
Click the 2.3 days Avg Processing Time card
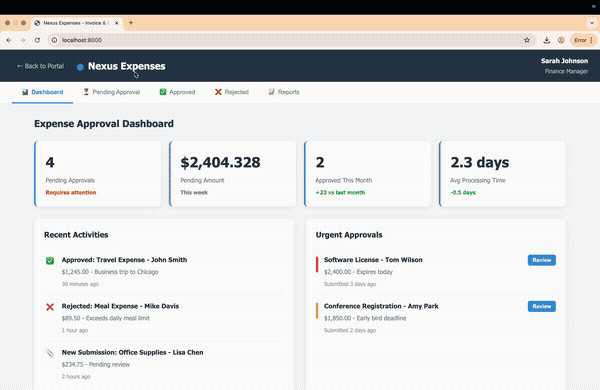503,174
